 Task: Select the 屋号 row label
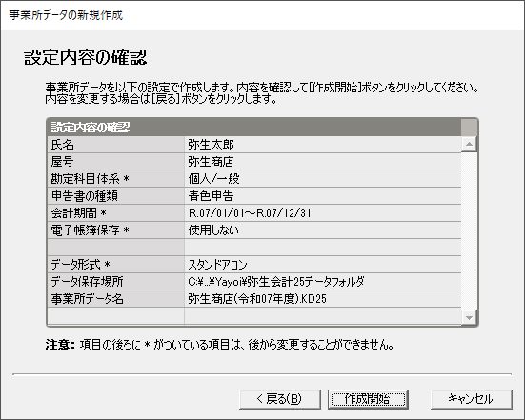[x=116, y=162]
